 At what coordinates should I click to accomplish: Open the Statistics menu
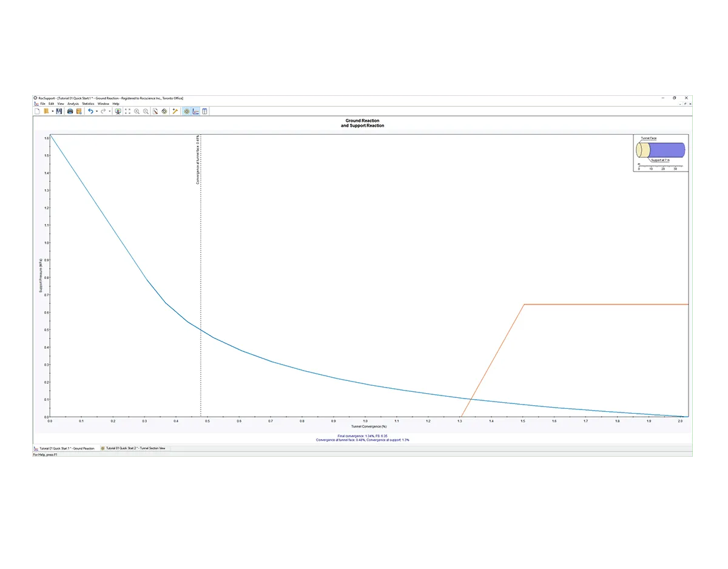[x=88, y=104]
